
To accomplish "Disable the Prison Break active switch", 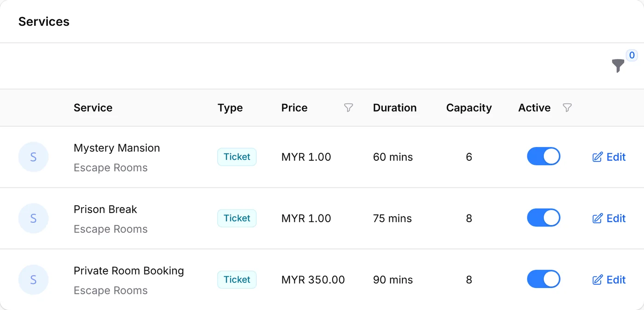I will (544, 218).
